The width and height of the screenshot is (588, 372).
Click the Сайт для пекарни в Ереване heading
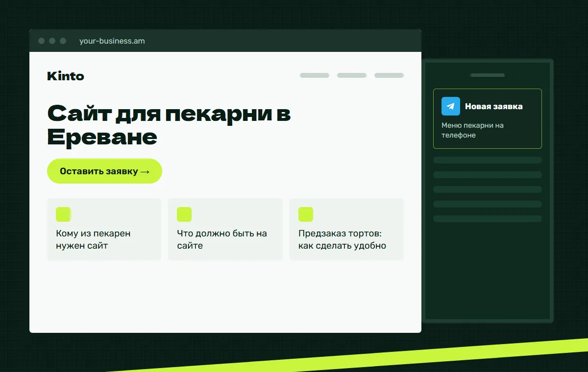pos(169,125)
